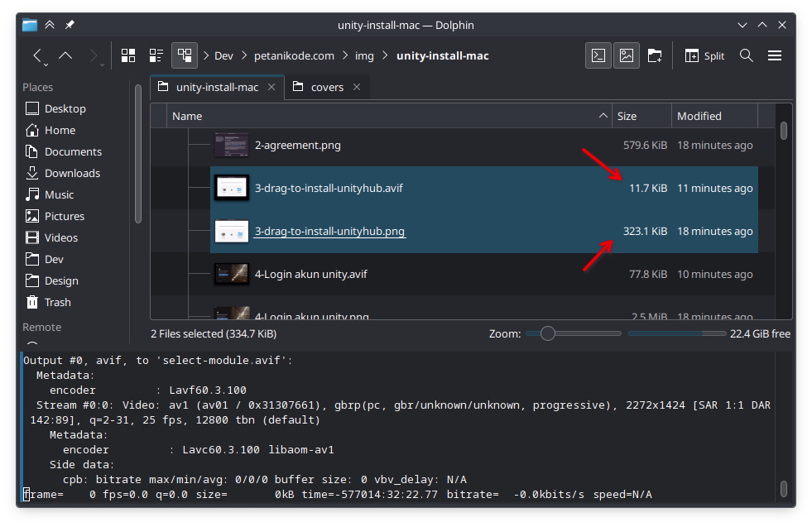
Task: Create a new folder
Action: point(655,55)
